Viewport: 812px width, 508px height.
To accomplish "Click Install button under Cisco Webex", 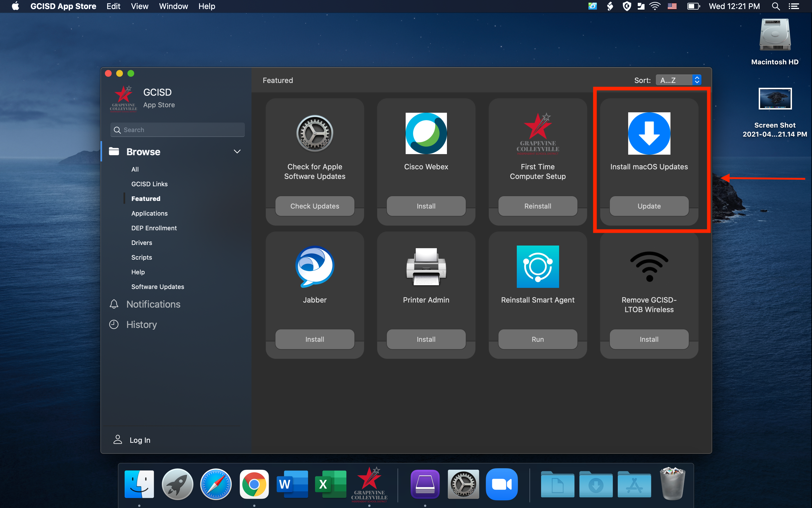I will pos(426,206).
